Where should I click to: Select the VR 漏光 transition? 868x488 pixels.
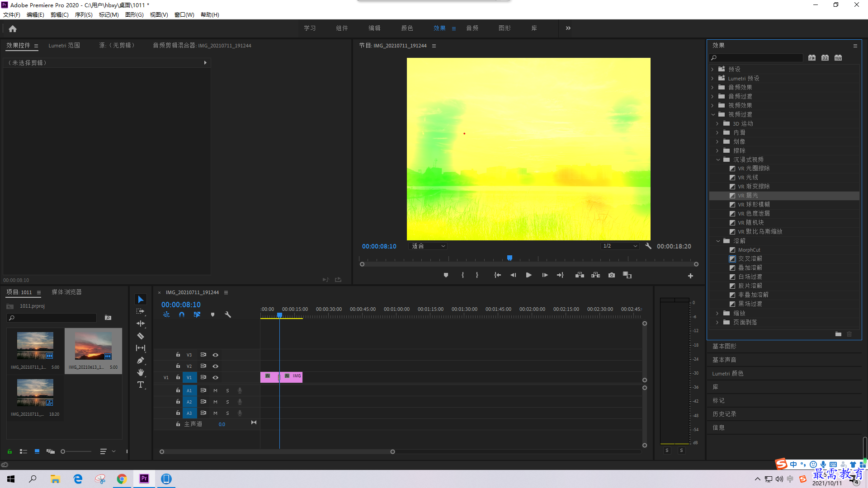pyautogui.click(x=748, y=195)
